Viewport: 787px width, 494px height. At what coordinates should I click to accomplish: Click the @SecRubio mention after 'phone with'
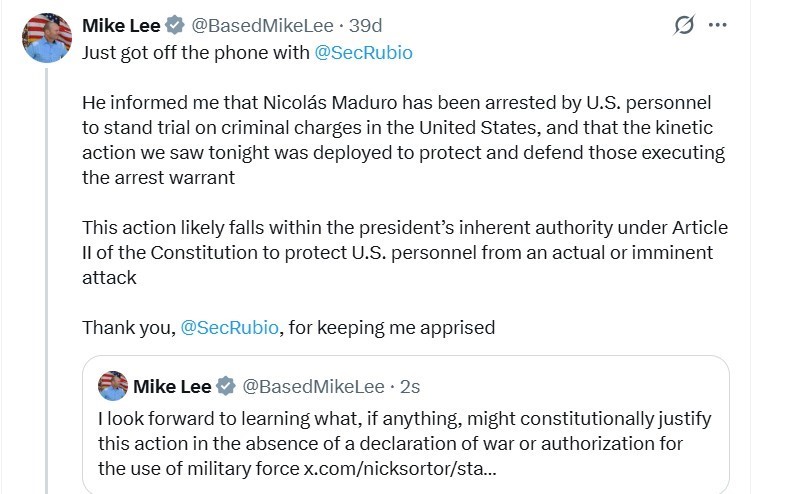tap(363, 53)
